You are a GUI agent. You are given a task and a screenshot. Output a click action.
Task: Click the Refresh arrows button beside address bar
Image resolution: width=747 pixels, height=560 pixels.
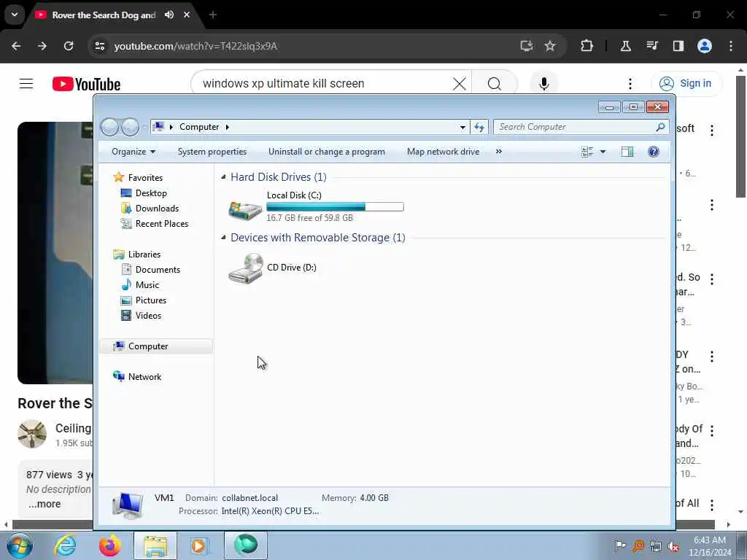coord(479,127)
